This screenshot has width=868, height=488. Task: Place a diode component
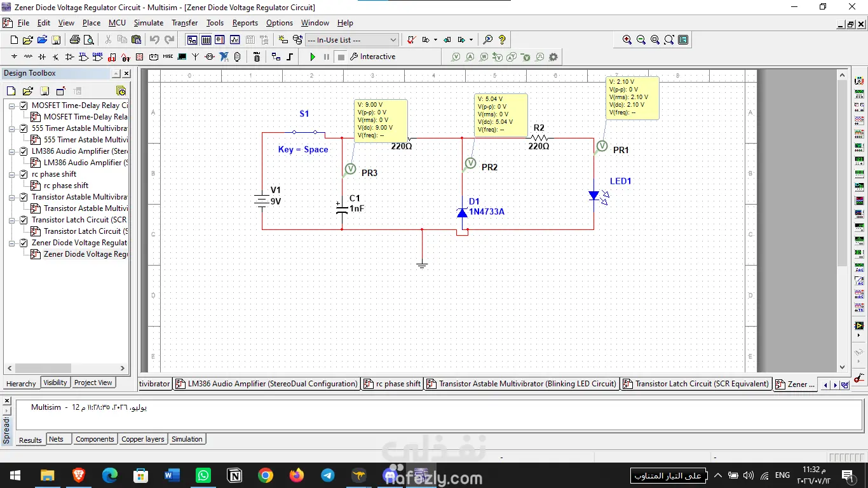[42, 57]
